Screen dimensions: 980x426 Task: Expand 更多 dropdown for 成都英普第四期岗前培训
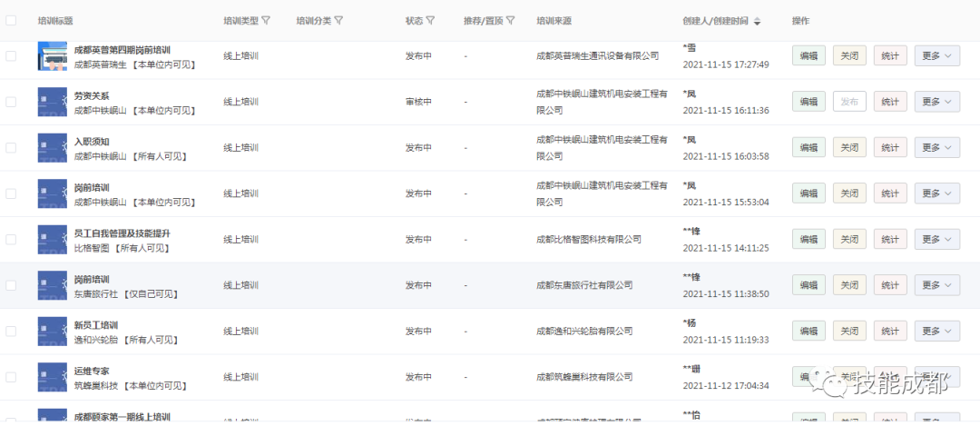tap(936, 55)
